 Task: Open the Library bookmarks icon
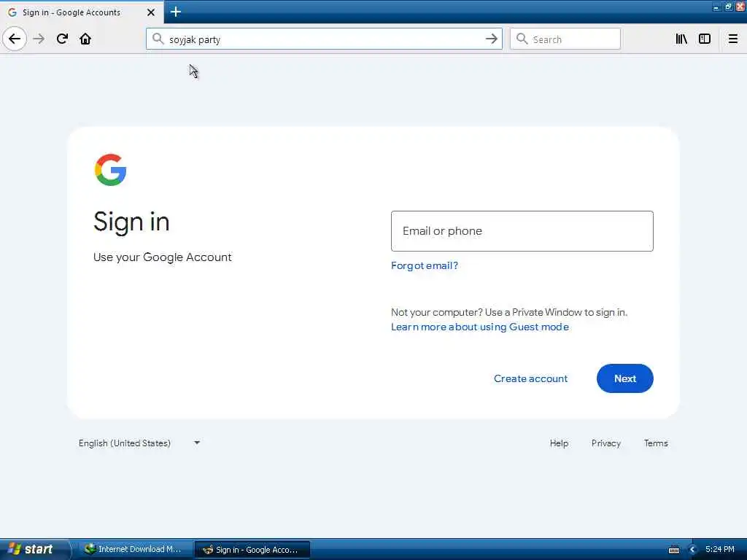681,39
